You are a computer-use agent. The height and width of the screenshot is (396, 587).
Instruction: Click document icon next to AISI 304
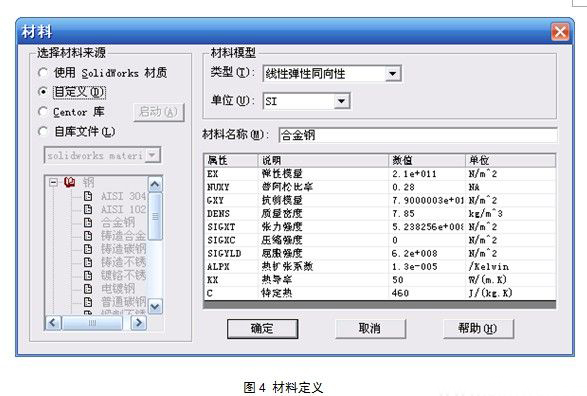pyautogui.click(x=88, y=196)
